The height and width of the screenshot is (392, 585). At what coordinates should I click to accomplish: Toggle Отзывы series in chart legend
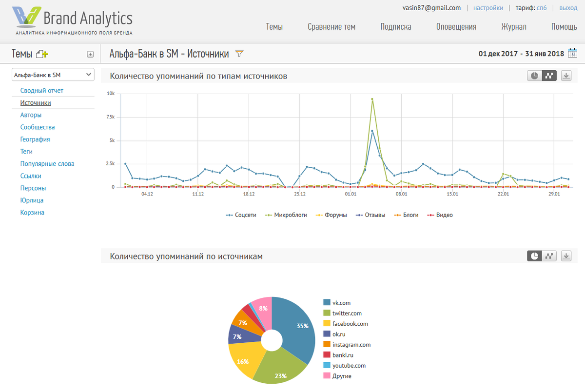click(x=370, y=215)
